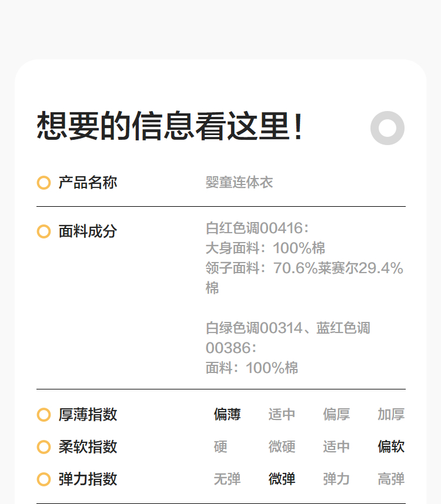Viewport: 441px width, 504px height.
Task: Click the yellow circle beside 弹力指数
Action: tap(44, 479)
